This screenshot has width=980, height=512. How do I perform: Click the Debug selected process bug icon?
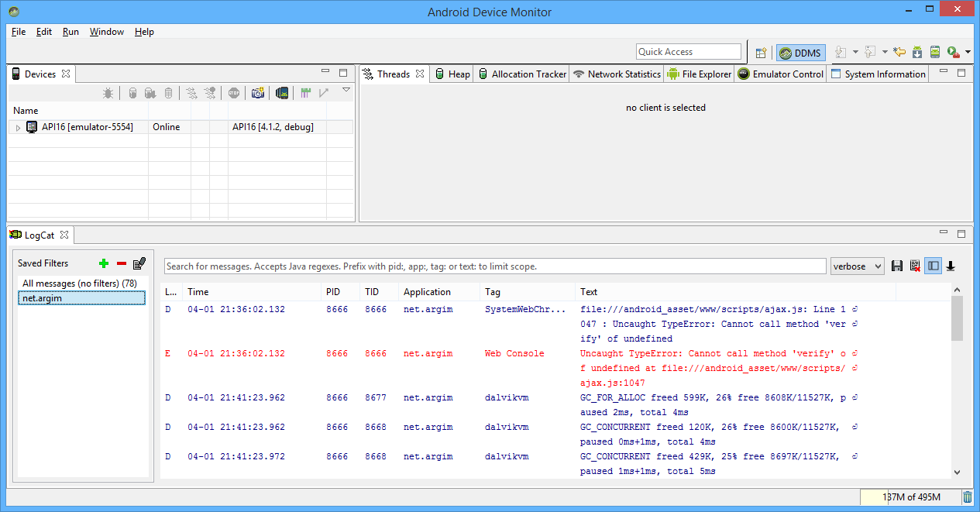pyautogui.click(x=108, y=93)
